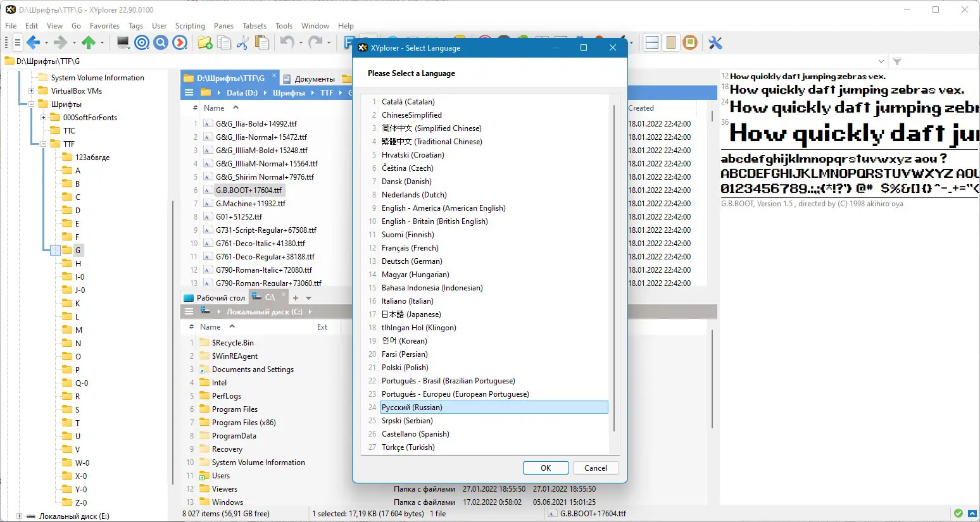Screen dimensions: 980x522
Task: Go up one level with the green arrow
Action: [x=89, y=42]
